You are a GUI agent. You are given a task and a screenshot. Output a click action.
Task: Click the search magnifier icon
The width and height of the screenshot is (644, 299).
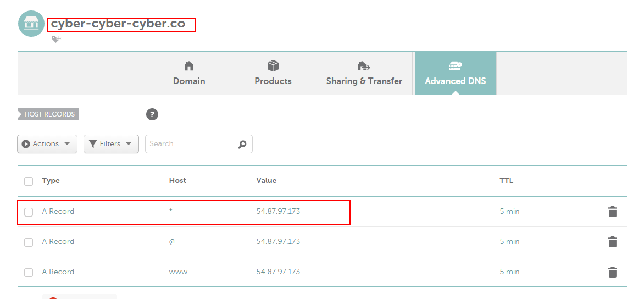click(242, 144)
